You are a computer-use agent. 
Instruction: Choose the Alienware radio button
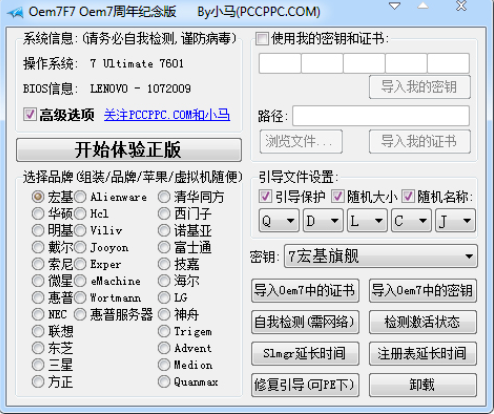click(80, 197)
